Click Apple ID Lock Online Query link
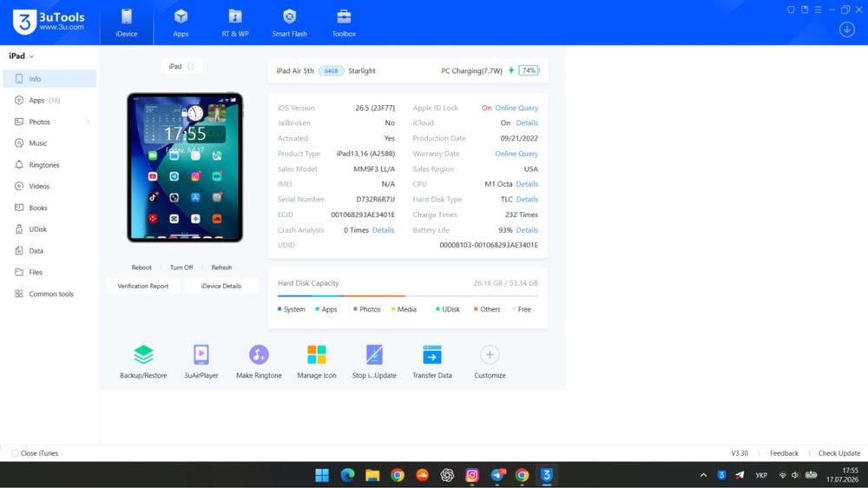Viewport: 868px width, 488px height. pyautogui.click(x=516, y=108)
